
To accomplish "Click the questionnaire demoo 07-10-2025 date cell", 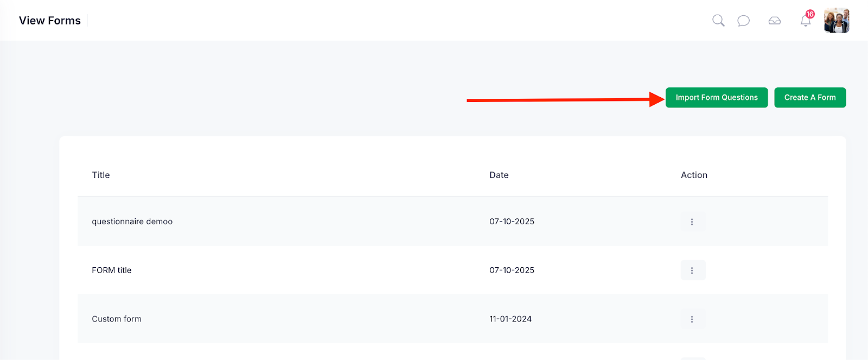I will (512, 222).
